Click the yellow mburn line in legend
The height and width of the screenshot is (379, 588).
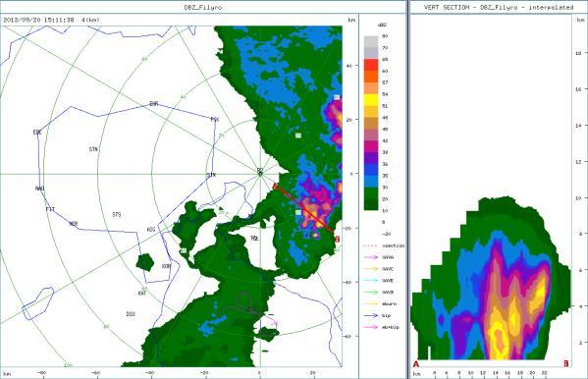click(x=370, y=304)
